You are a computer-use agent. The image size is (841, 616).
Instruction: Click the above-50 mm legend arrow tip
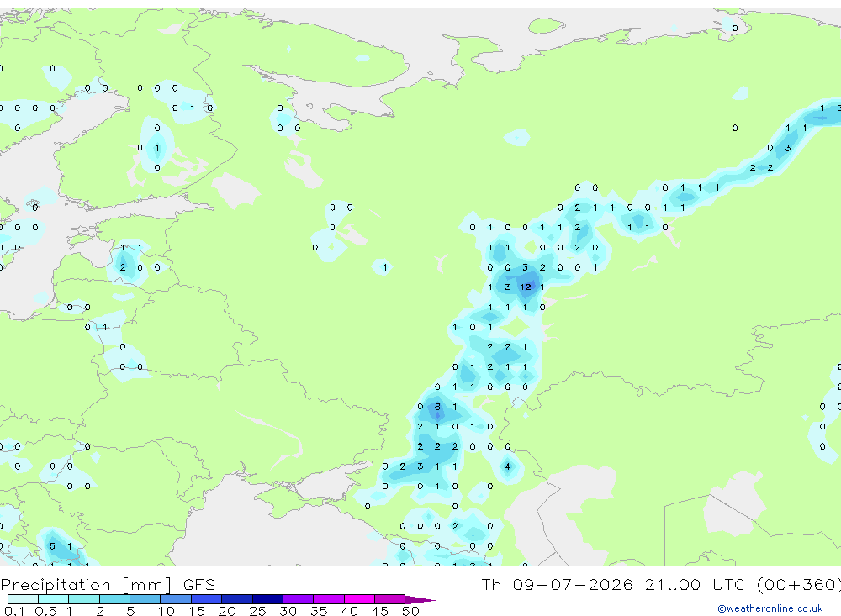coord(421,599)
